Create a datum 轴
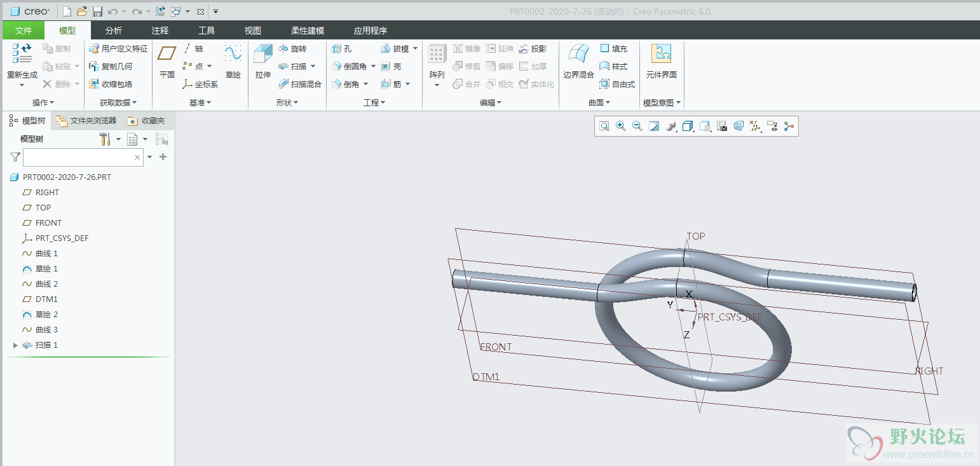Image resolution: width=980 pixels, height=466 pixels. click(193, 48)
